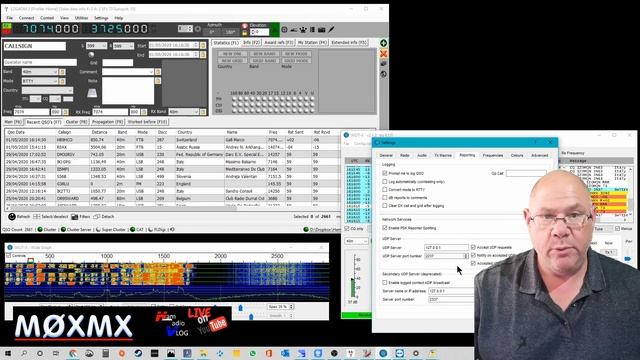Viewport: 640px width, 360px height.
Task: Open the Comment dropdown in Log4OM
Action: pos(128,72)
